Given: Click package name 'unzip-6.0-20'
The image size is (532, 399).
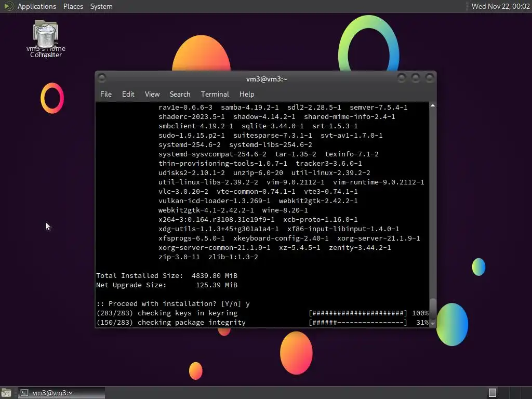Looking at the screenshot, I should [x=258, y=172].
